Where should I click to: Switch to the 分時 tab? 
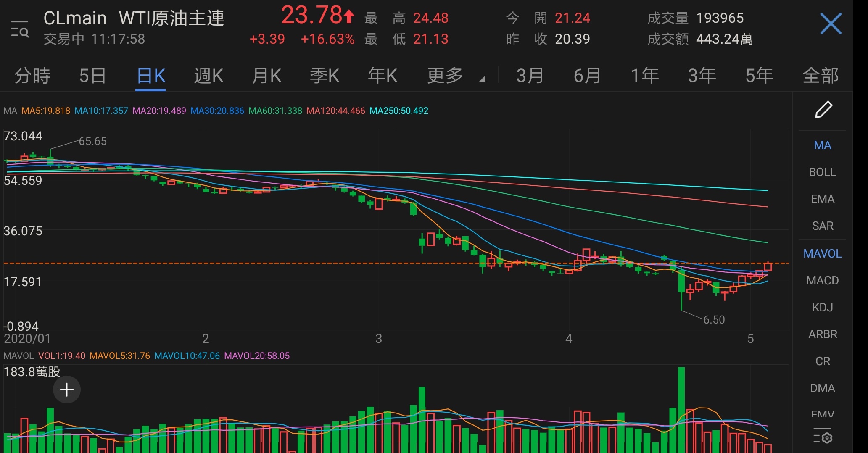[32, 76]
